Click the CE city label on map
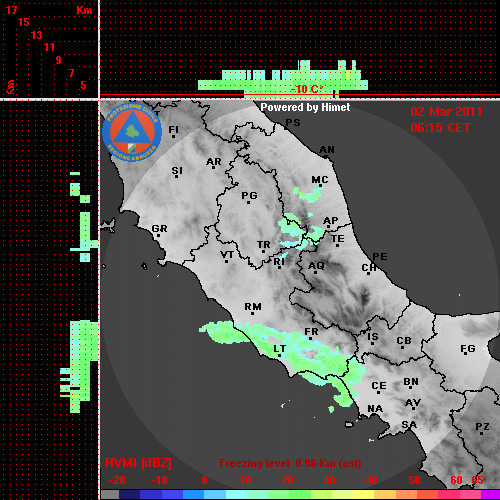 pyautogui.click(x=379, y=386)
